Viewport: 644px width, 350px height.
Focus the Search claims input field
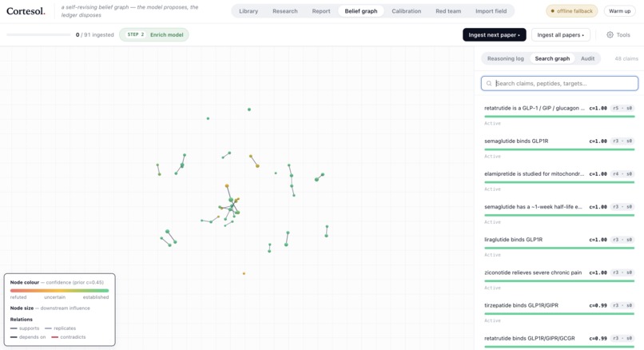(x=559, y=83)
